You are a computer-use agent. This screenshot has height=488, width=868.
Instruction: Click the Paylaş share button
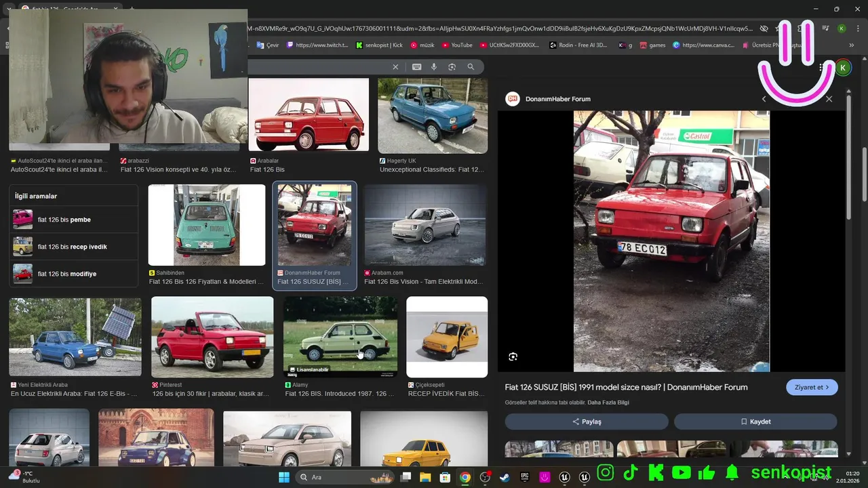(587, 422)
